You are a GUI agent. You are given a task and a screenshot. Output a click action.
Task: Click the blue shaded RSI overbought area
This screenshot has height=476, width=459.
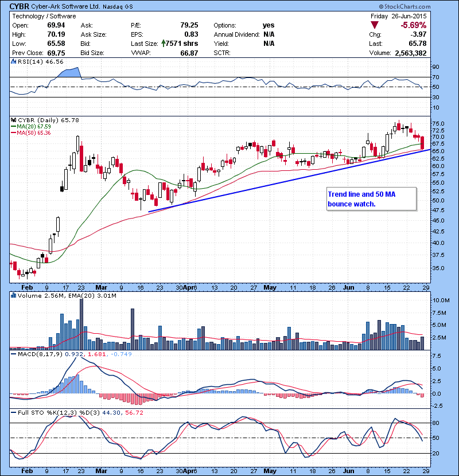pos(69,73)
